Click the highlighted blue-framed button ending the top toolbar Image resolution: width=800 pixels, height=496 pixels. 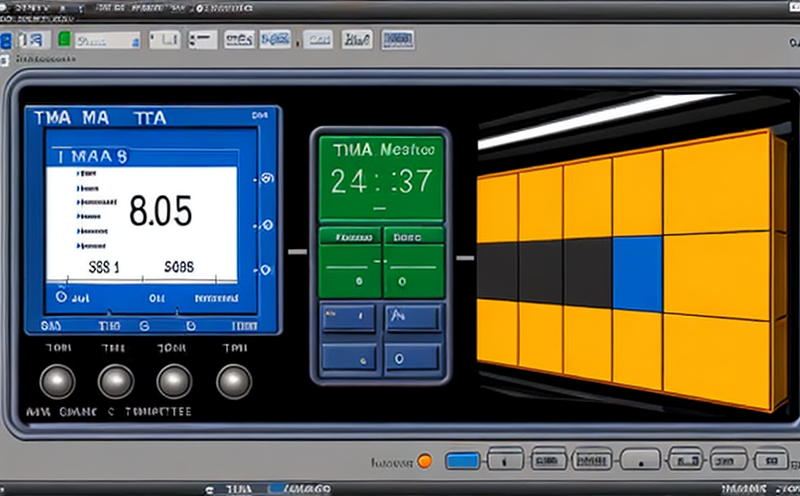pyautogui.click(x=397, y=39)
